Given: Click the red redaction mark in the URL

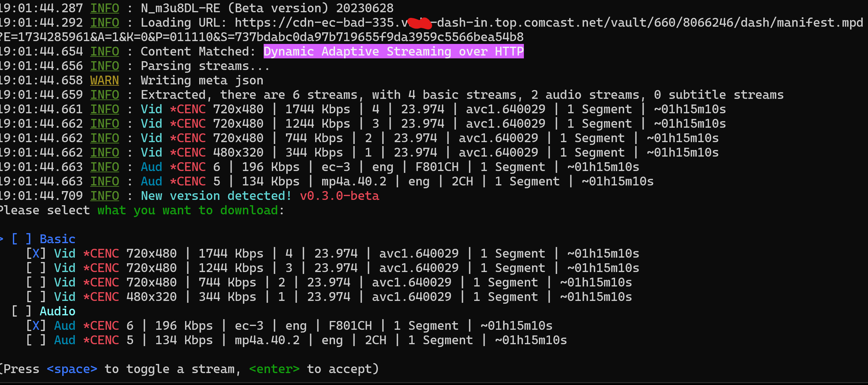Looking at the screenshot, I should coord(419,23).
